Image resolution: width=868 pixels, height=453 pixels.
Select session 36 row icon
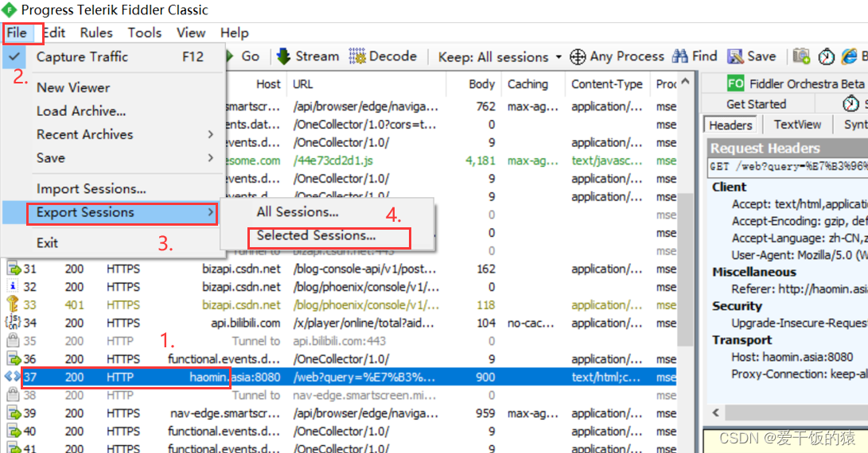[x=14, y=359]
